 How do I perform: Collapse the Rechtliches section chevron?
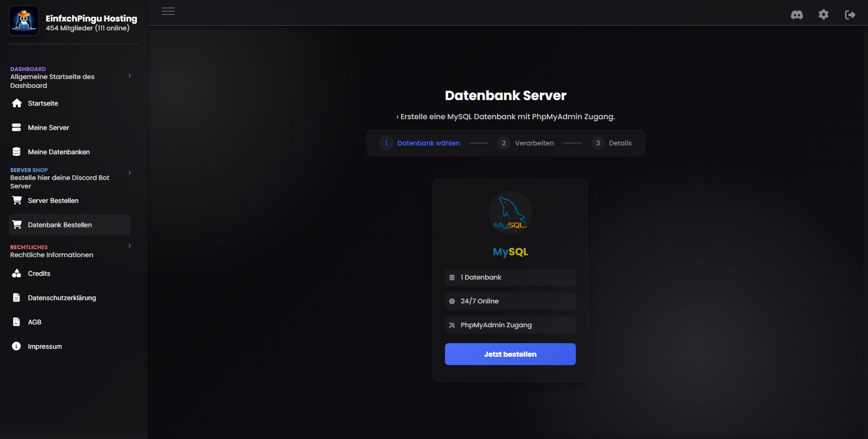pos(129,246)
